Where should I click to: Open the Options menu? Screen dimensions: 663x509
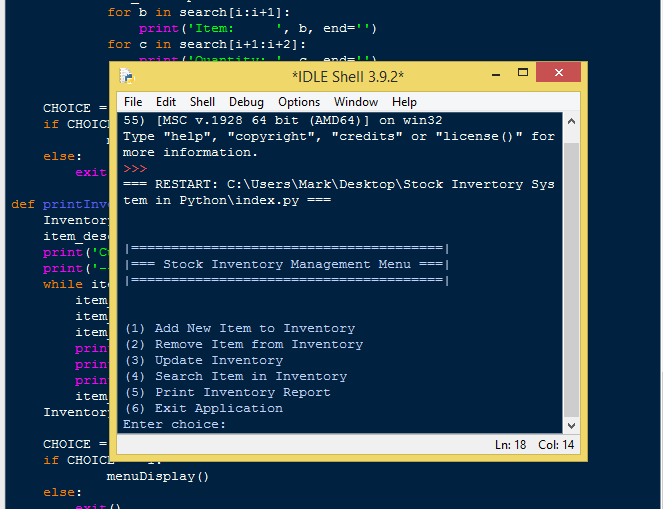[x=299, y=102]
